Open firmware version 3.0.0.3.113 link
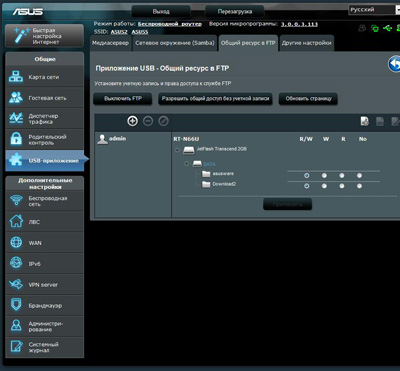Viewport: 400px width, 371px height. [x=299, y=24]
